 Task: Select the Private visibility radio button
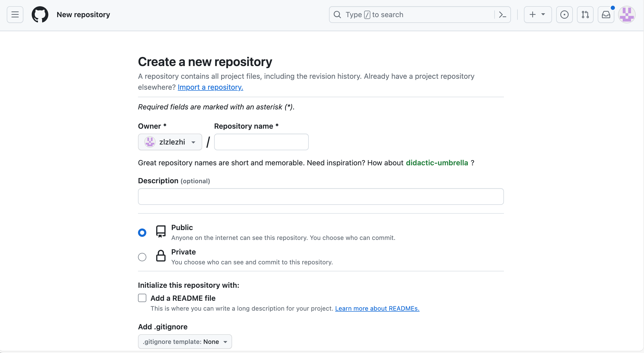click(142, 257)
